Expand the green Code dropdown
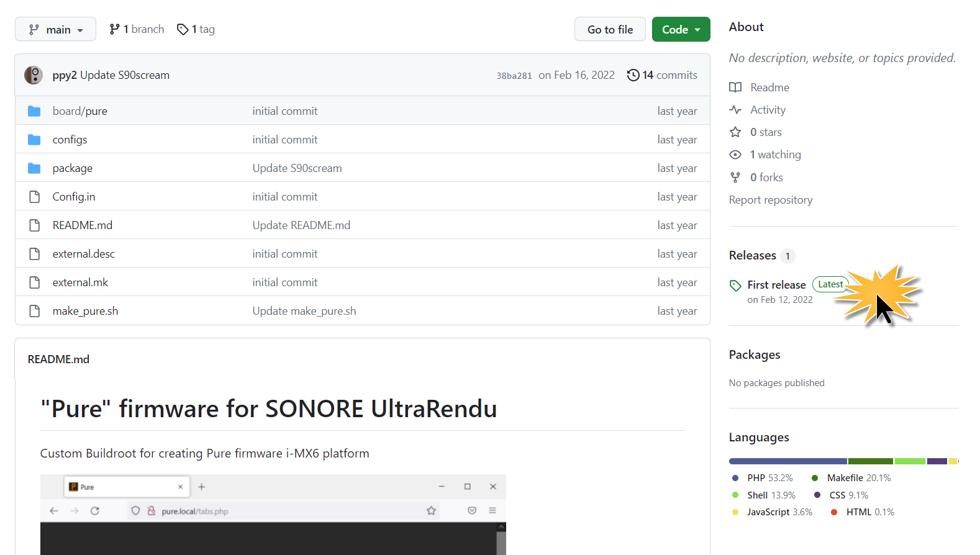980x555 pixels. pos(681,29)
